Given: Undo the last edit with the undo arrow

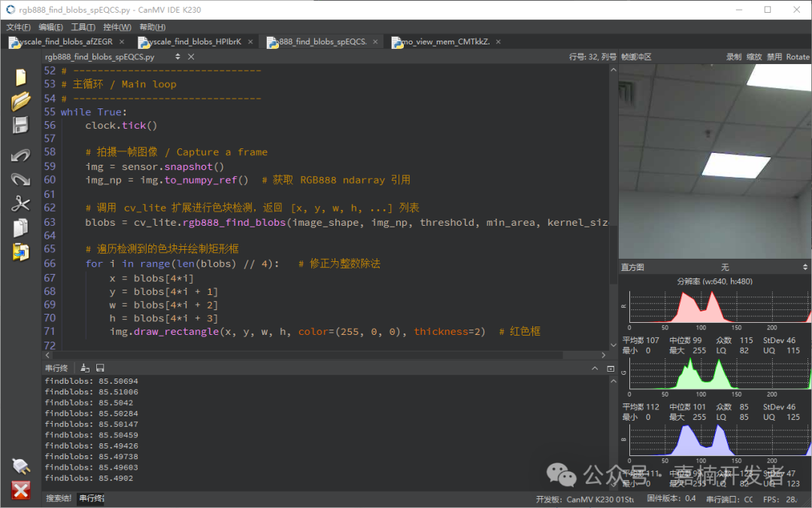Looking at the screenshot, I should point(20,155).
